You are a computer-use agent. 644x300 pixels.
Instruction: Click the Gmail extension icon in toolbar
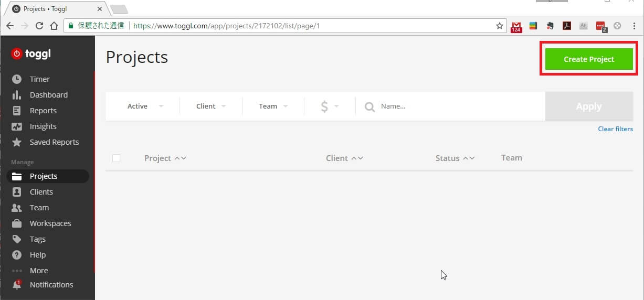click(x=516, y=26)
